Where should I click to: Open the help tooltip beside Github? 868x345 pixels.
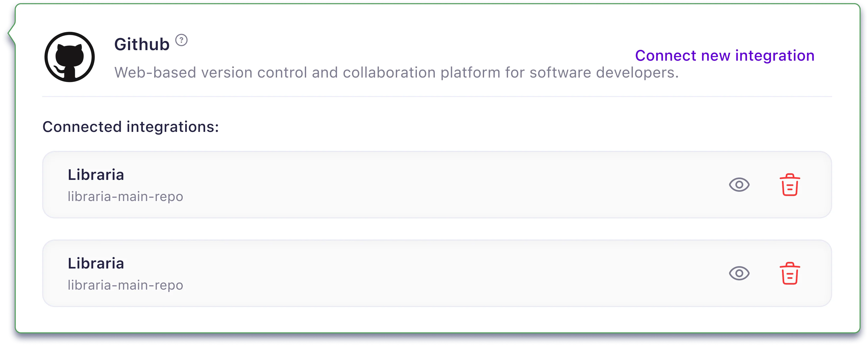(181, 40)
